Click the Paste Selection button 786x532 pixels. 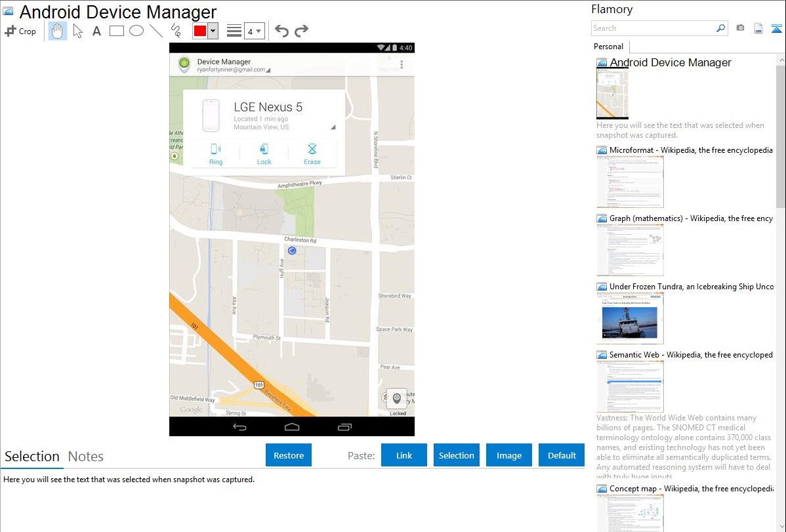pyautogui.click(x=456, y=455)
